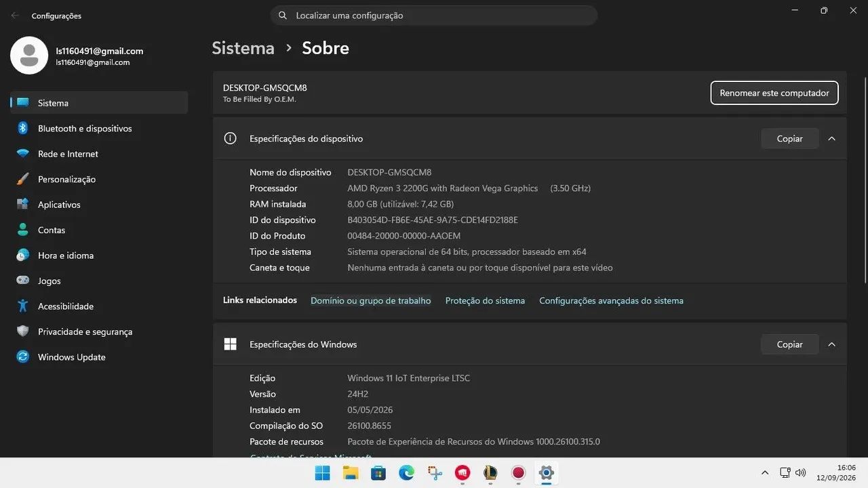Open League of Legends taskbar icon

click(490, 473)
